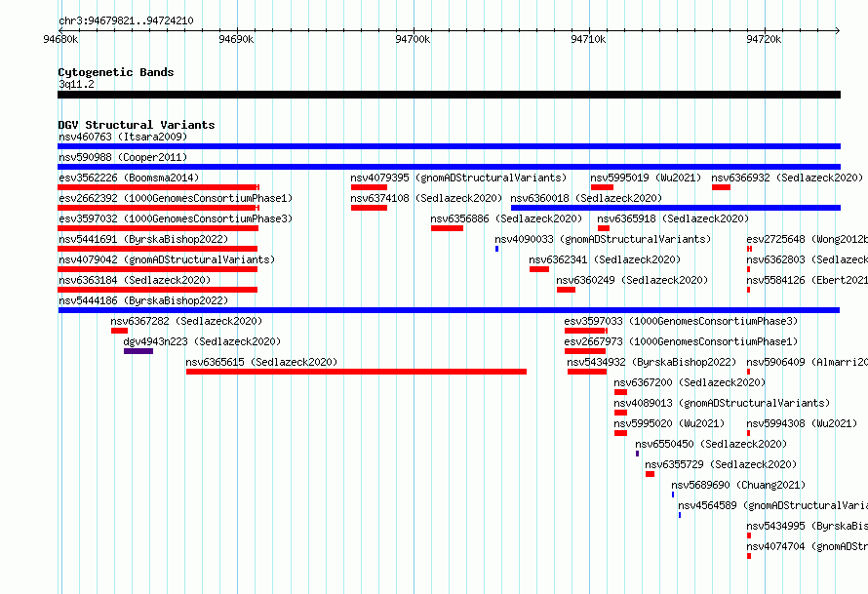
Task: Open the nsv6355729 (Sedlazeck2020) label
Action: tap(721, 464)
